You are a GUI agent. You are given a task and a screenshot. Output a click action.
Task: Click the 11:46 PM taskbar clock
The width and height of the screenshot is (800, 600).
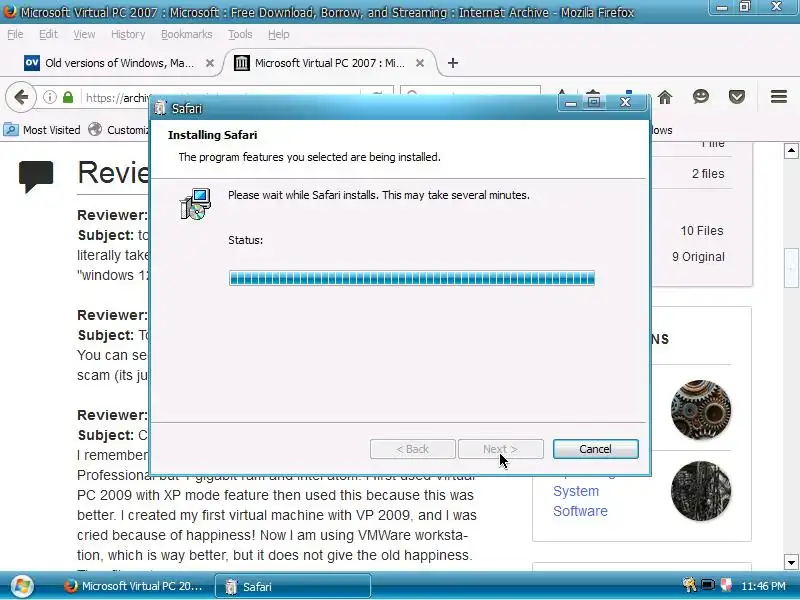point(763,586)
